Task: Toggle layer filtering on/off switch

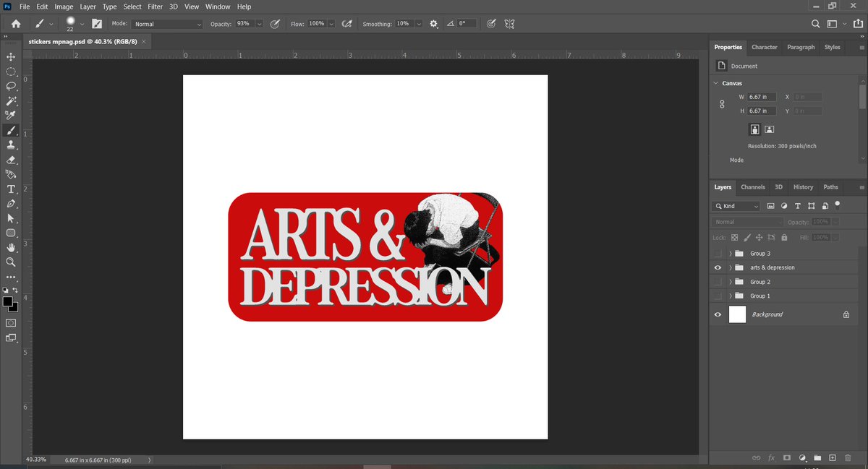Action: tap(838, 205)
